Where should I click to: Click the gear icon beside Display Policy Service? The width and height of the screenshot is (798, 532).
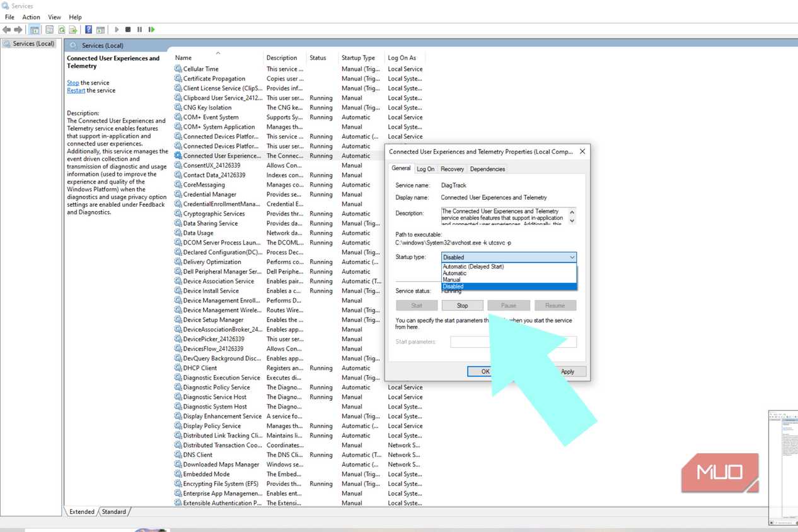pos(178,426)
